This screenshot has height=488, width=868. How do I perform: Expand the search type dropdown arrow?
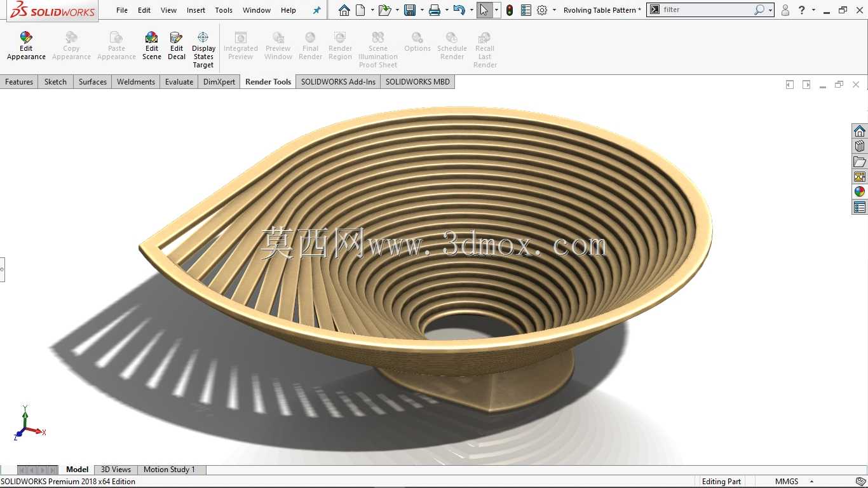pos(770,10)
